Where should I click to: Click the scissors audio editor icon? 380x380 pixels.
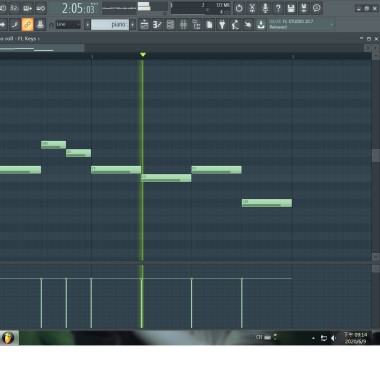[252, 8]
